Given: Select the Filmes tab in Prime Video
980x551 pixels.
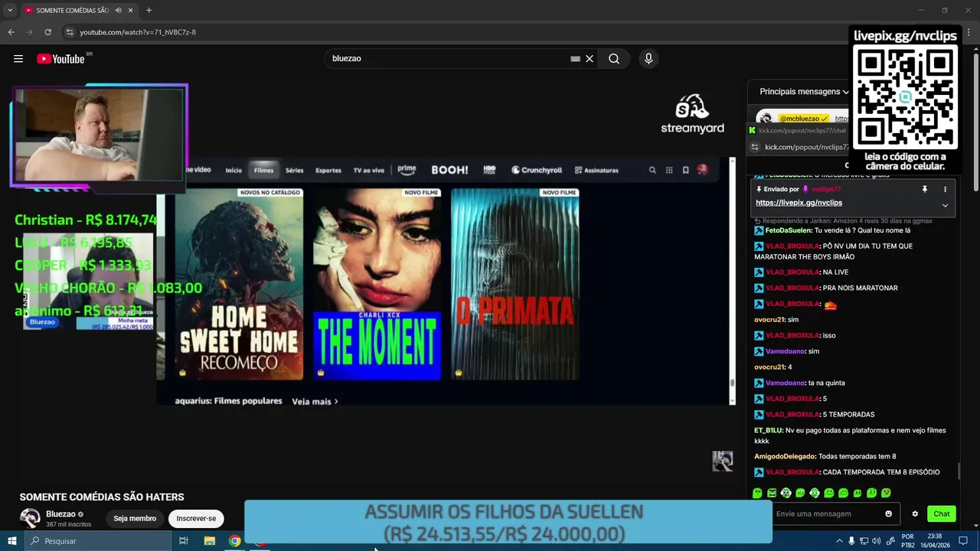Looking at the screenshot, I should (263, 170).
